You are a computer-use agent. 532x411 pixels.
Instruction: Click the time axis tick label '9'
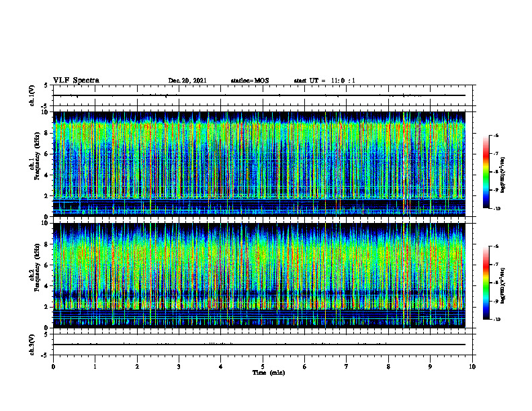coord(430,367)
